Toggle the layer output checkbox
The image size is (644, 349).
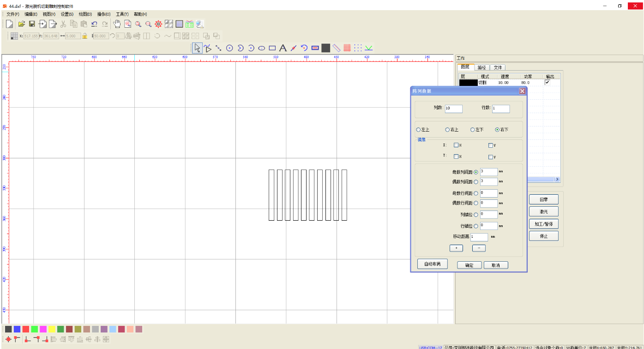pos(548,82)
